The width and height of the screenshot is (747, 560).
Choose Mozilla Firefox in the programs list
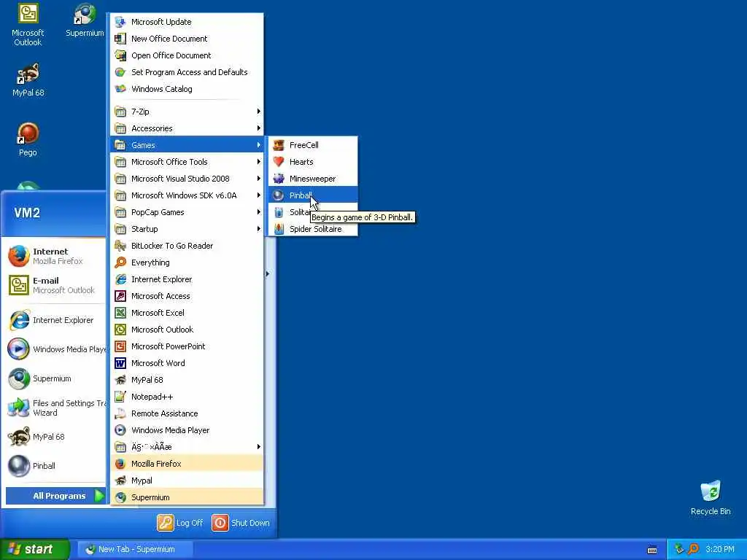187,464
